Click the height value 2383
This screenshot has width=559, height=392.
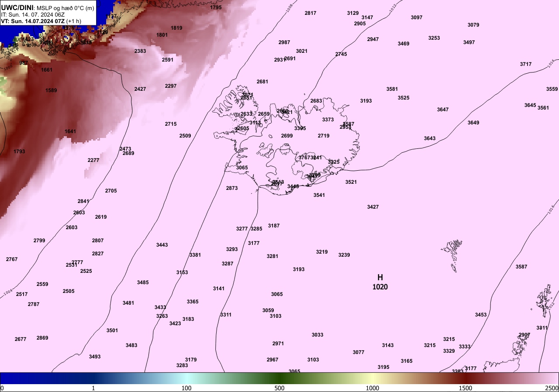click(x=140, y=51)
